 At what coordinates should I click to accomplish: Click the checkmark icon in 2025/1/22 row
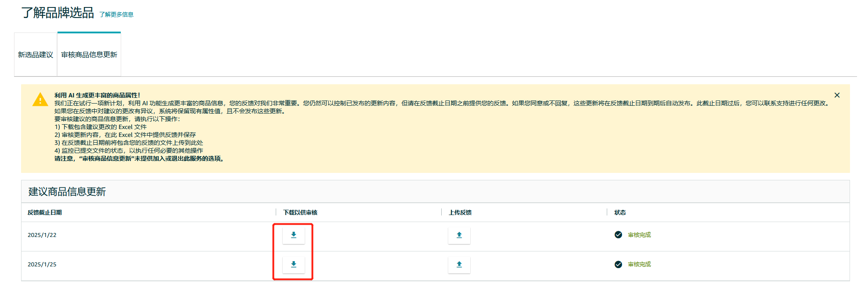pyautogui.click(x=618, y=235)
